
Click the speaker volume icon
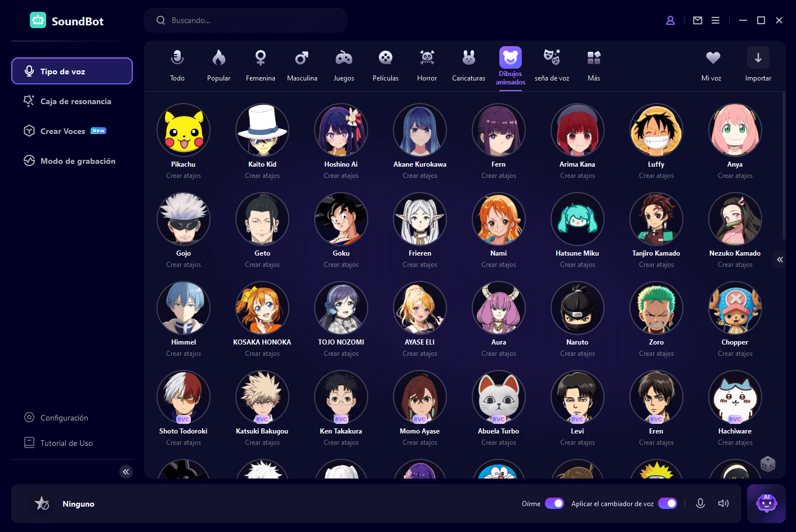723,503
